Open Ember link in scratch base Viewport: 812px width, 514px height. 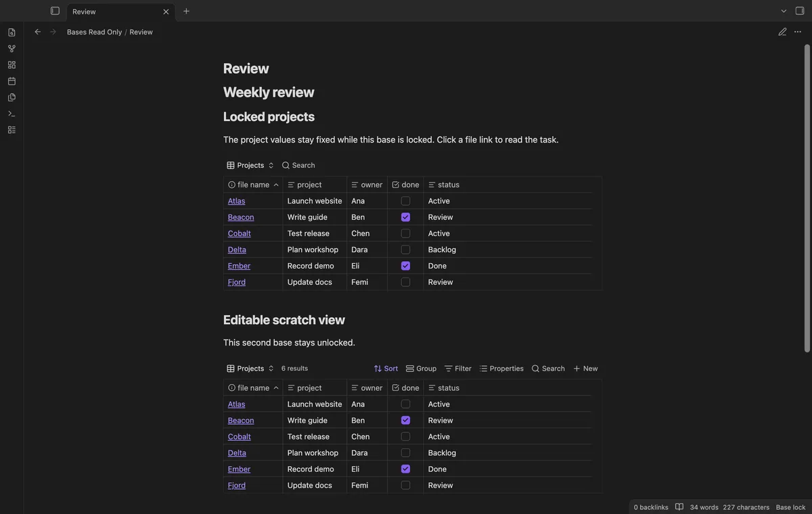click(239, 469)
